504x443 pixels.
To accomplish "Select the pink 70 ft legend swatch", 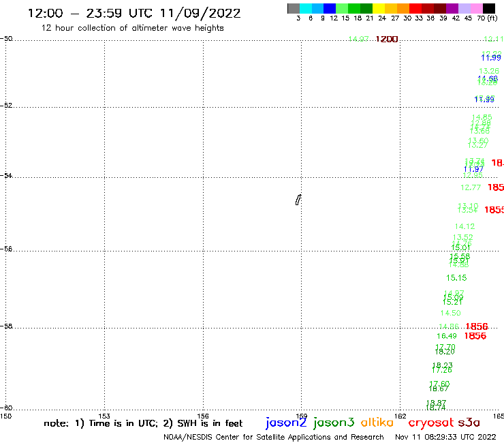I will [476, 9].
